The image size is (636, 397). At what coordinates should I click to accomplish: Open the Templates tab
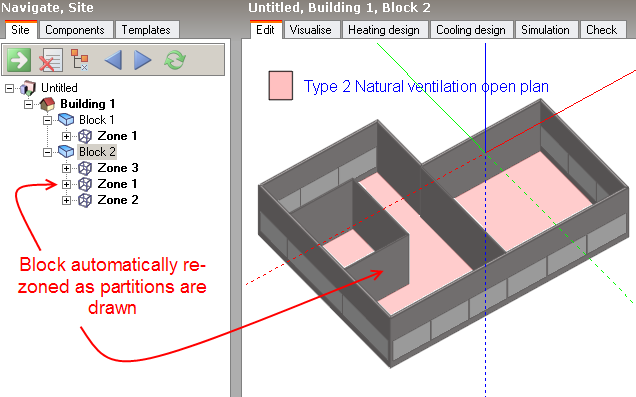pos(146,30)
